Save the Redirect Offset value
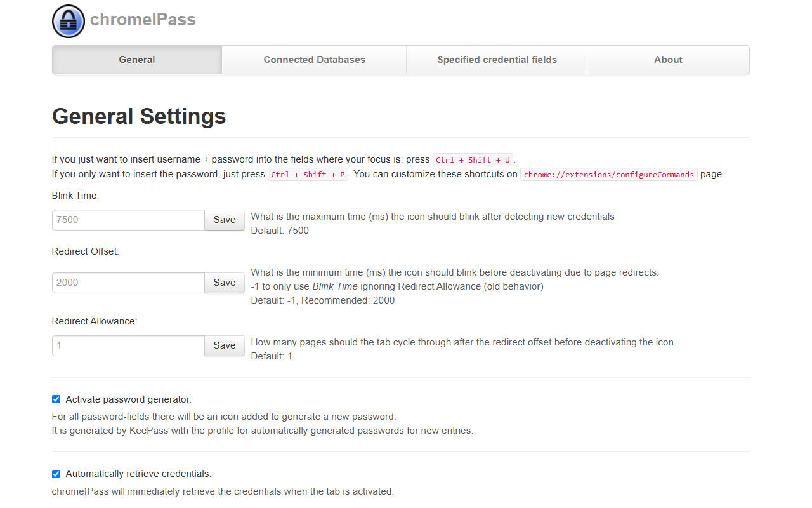Viewport: 812px width, 508px height. point(224,283)
